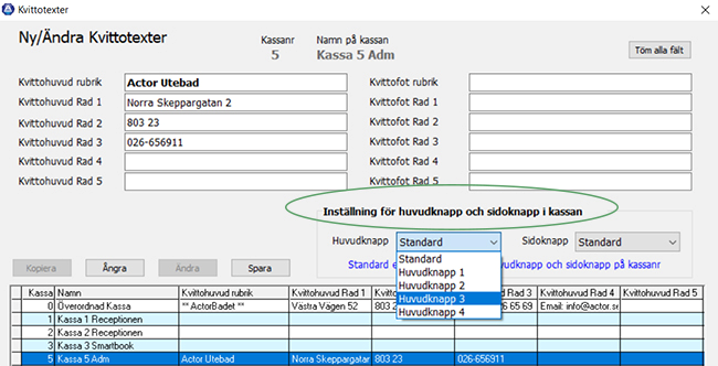Pick Huvudknapp 4 in the dropdown list
The height and width of the screenshot is (366, 718).
(448, 312)
